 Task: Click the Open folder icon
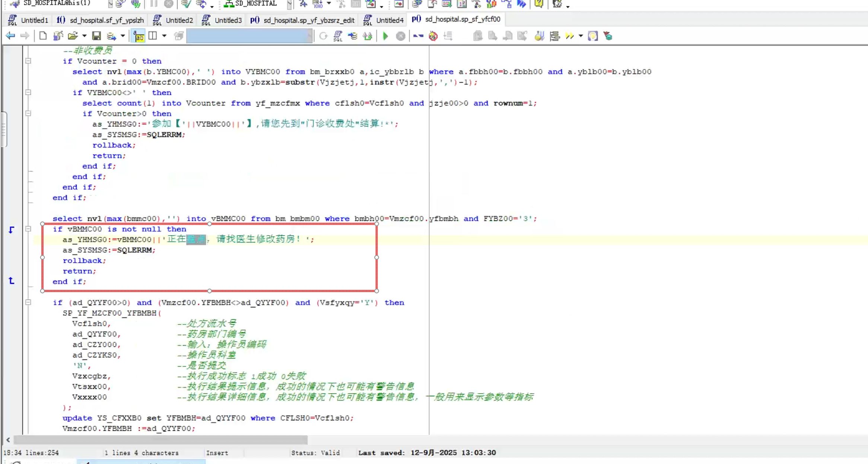pyautogui.click(x=73, y=36)
